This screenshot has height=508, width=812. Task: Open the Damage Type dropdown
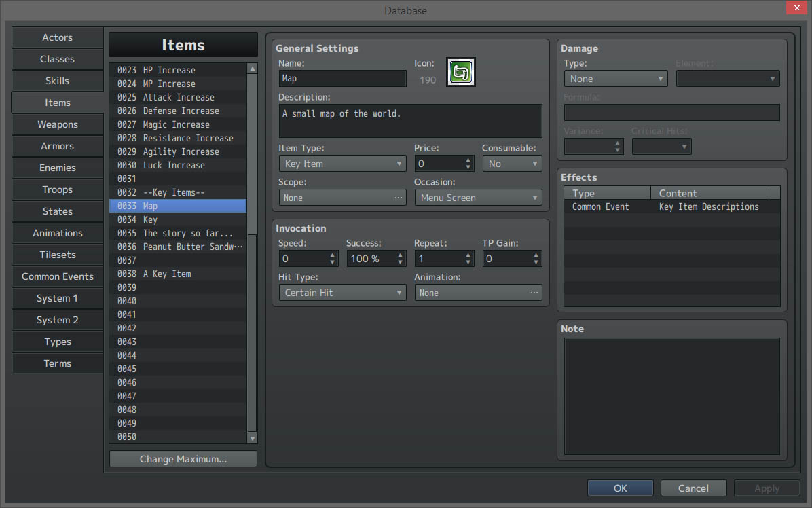(x=616, y=79)
